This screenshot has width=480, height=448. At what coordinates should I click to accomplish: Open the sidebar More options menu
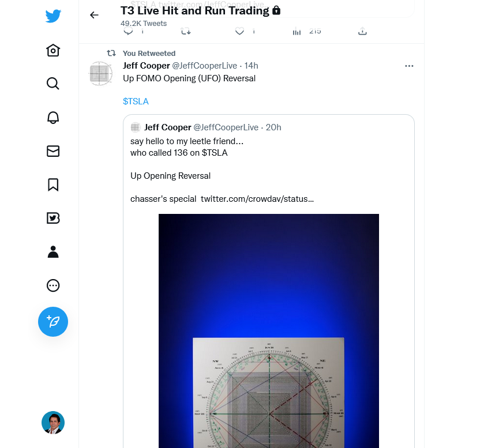52,285
